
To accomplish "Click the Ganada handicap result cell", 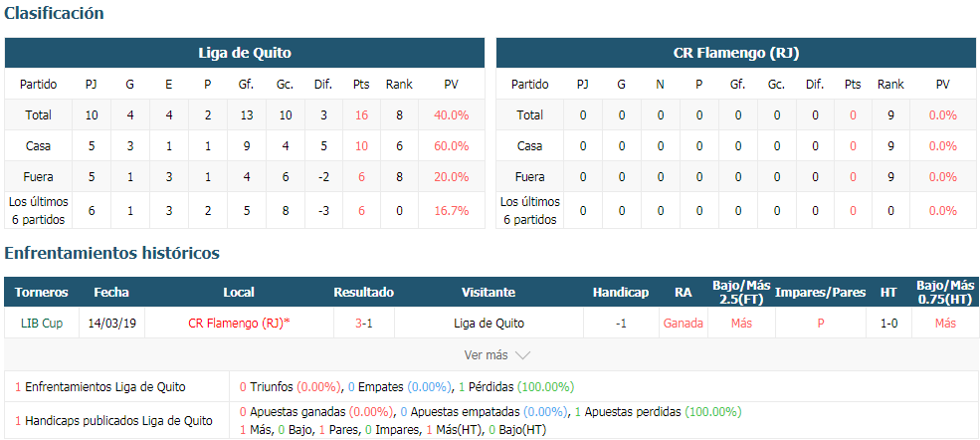I will 684,324.
